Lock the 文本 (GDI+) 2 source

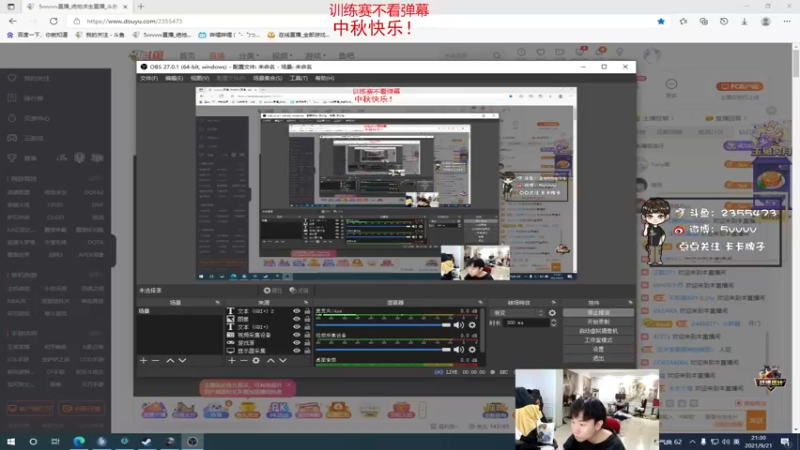click(x=307, y=311)
